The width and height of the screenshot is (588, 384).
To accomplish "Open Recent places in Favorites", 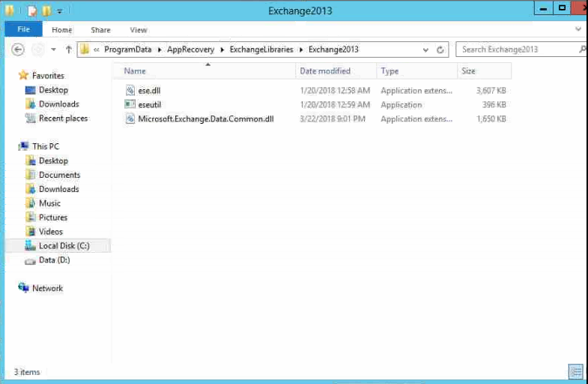I will tap(63, 118).
